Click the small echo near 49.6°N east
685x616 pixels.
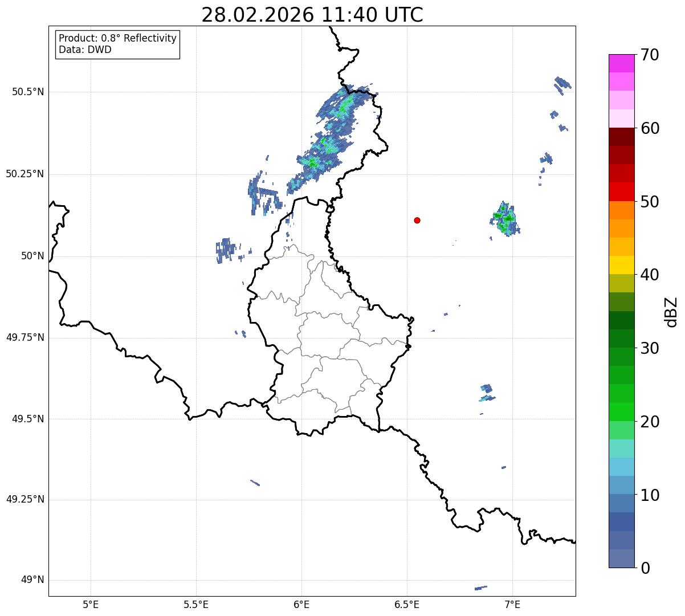point(487,393)
